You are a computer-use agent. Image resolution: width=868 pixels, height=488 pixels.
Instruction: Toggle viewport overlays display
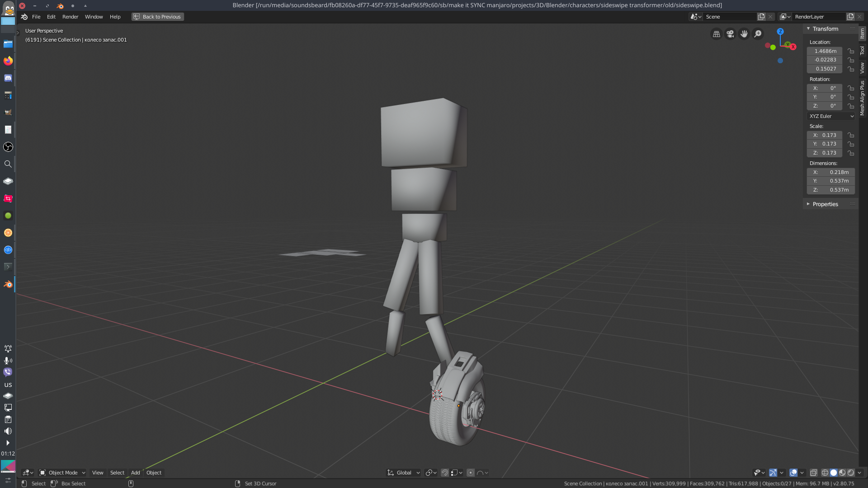tap(793, 473)
